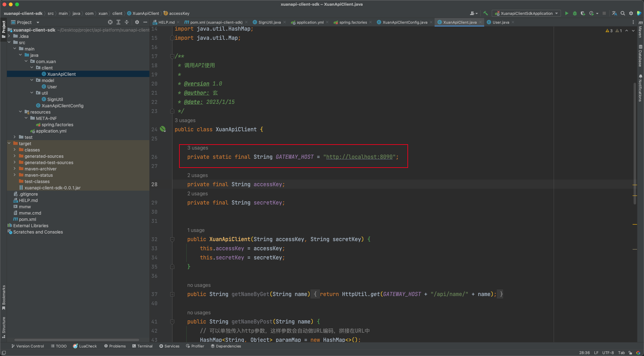
Task: Open Project panel settings gear
Action: [137, 22]
